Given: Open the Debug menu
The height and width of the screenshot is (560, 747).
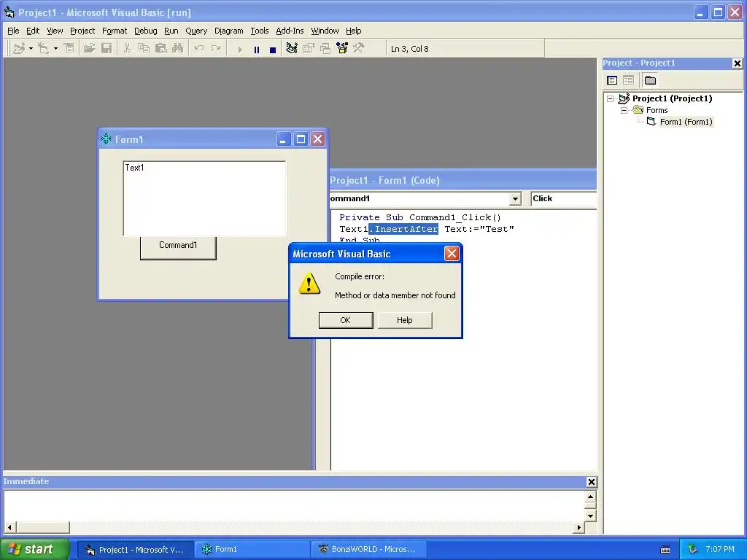Looking at the screenshot, I should point(146,31).
